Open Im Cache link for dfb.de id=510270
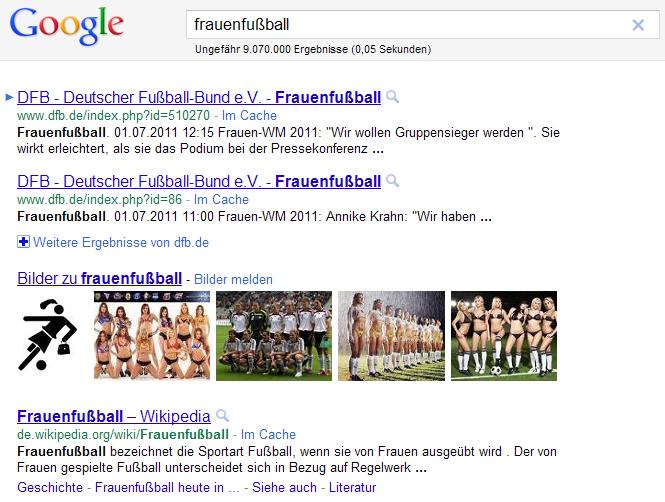This screenshot has width=665, height=502. pyautogui.click(x=249, y=115)
